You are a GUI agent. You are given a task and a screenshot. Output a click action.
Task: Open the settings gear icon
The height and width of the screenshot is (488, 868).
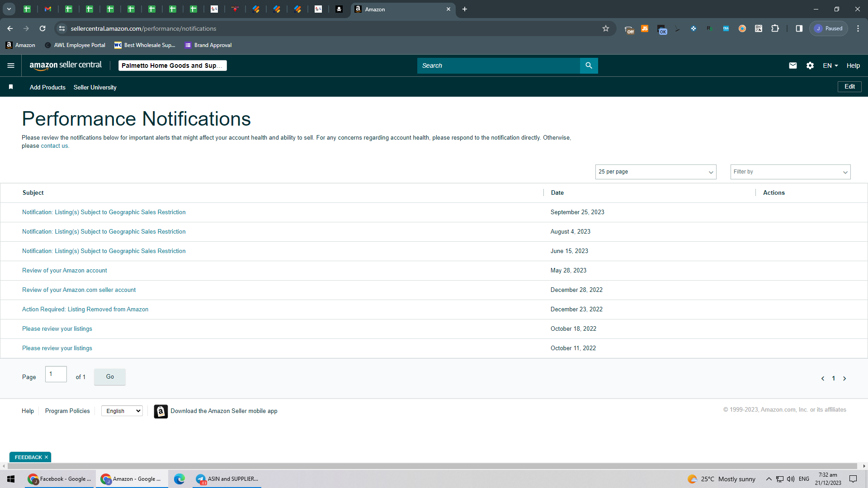tap(810, 66)
